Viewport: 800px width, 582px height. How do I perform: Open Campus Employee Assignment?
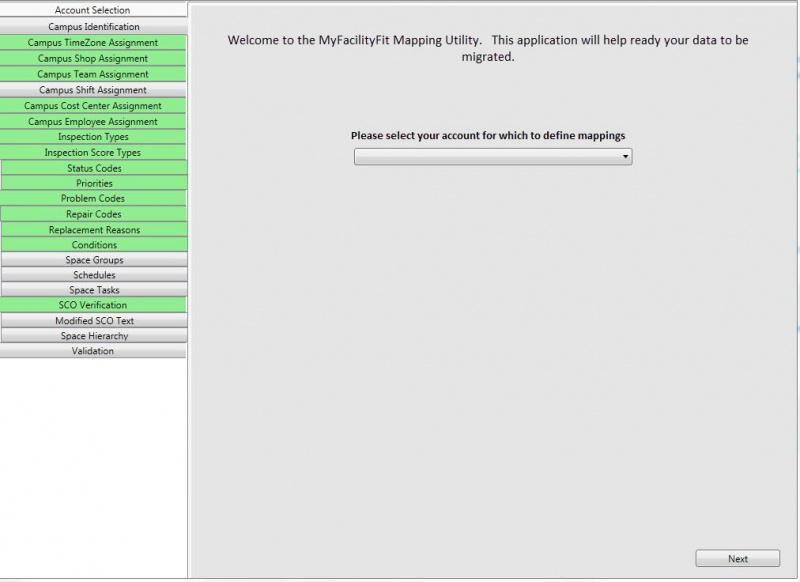(93, 121)
